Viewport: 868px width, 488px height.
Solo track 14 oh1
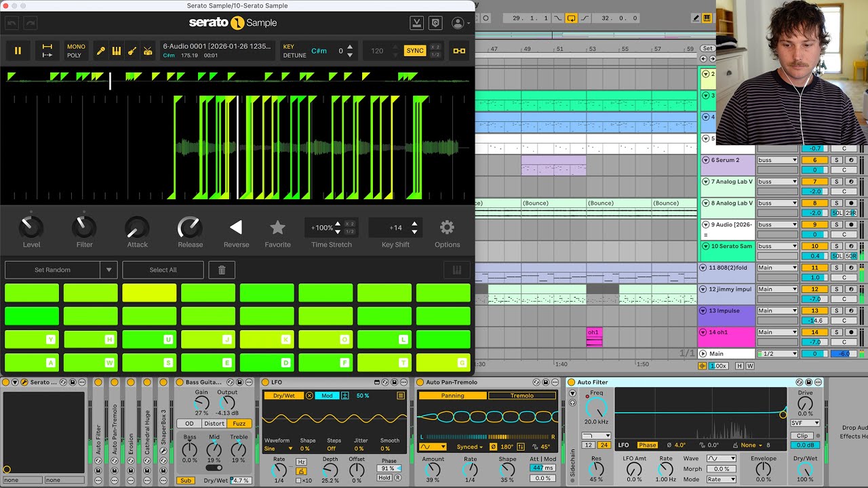tap(837, 332)
